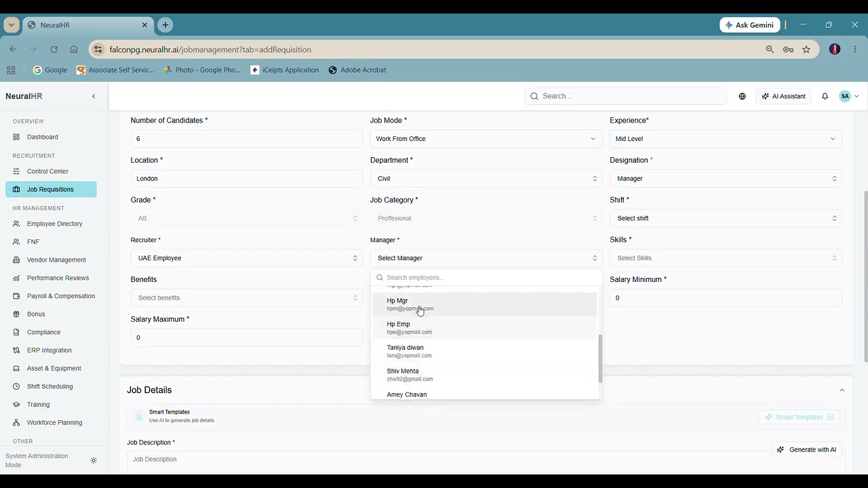Click the manager dropdown list scrollbar
868x488 pixels.
click(599, 359)
